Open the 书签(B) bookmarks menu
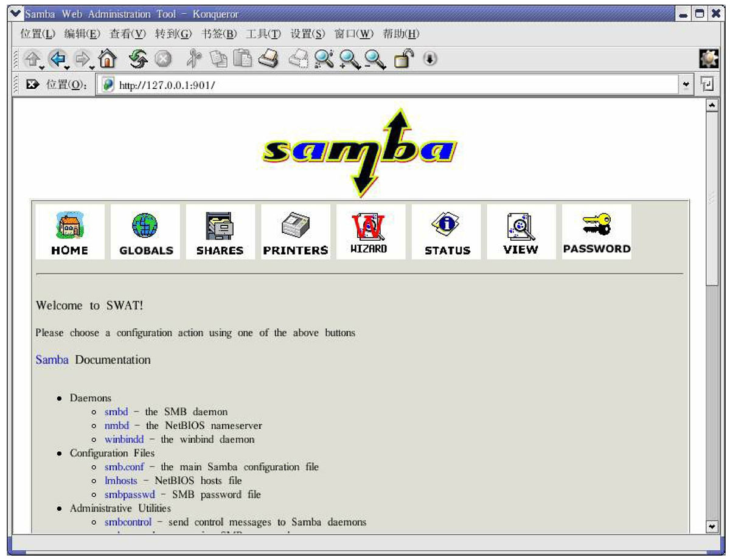Image resolution: width=730 pixels, height=560 pixels. 218,34
